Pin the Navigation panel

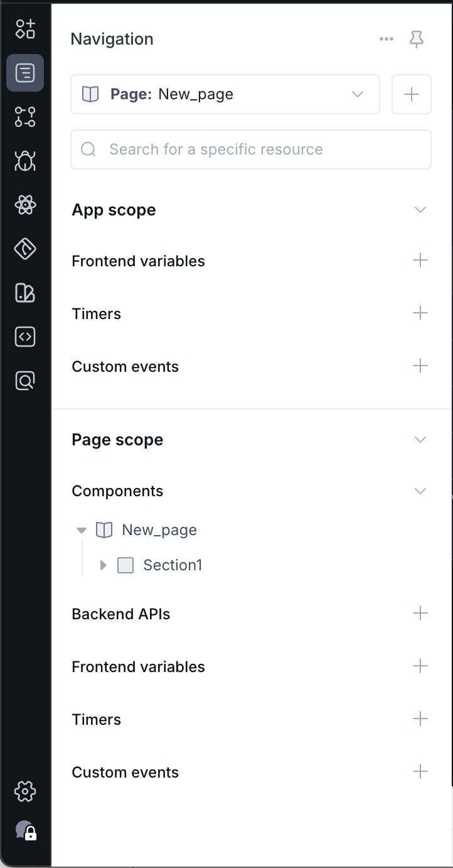point(417,39)
